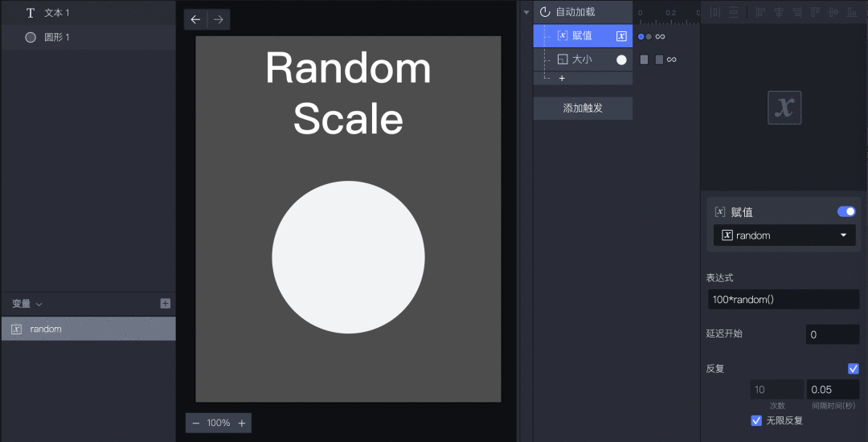The width and height of the screenshot is (868, 442).
Task: Click the align top edges icon
Action: click(x=816, y=12)
